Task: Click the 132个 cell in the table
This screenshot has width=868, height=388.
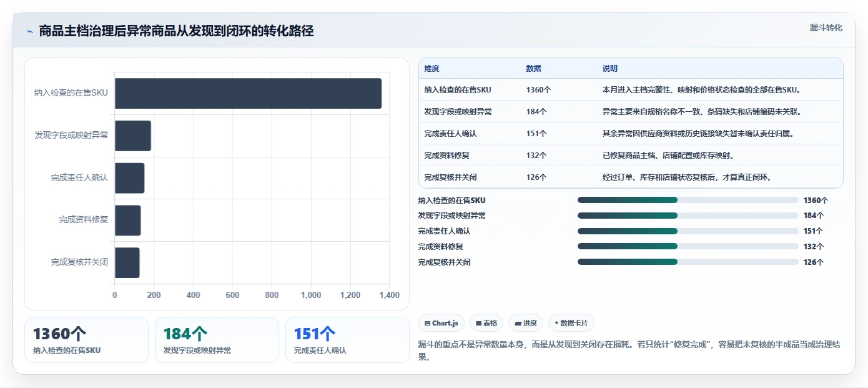Action: tap(536, 156)
